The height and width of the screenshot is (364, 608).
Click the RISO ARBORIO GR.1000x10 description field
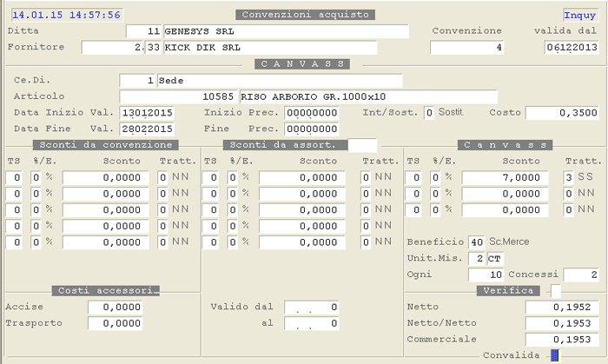[x=368, y=97]
